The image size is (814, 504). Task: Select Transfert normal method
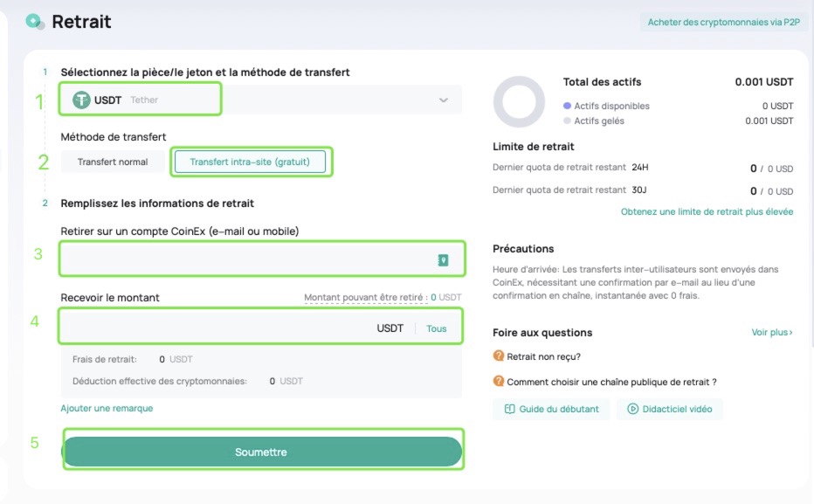click(x=113, y=162)
